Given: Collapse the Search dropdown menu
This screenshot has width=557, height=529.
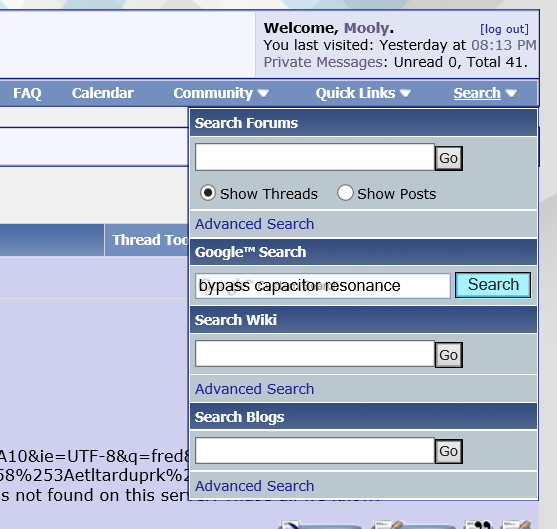Looking at the screenshot, I should click(x=485, y=93).
